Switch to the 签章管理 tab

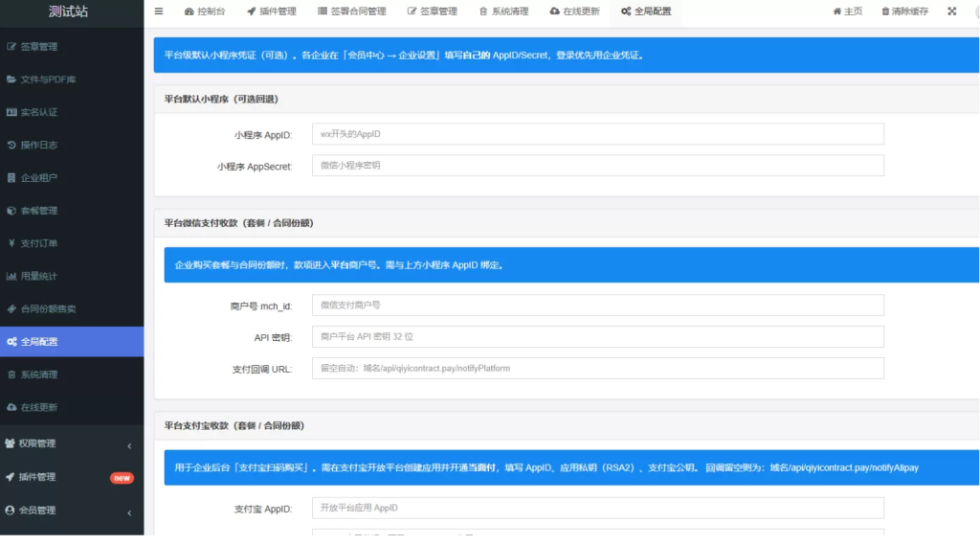(432, 11)
